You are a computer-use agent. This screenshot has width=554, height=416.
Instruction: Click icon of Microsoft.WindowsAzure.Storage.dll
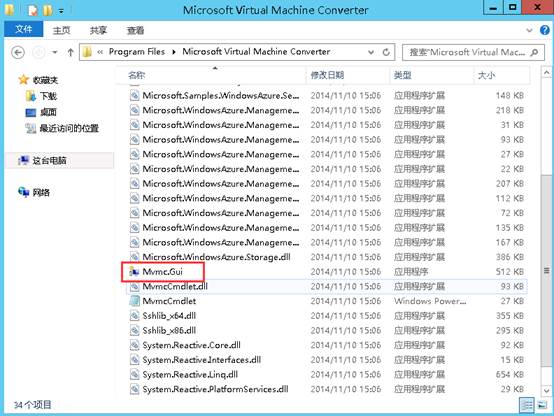[134, 257]
